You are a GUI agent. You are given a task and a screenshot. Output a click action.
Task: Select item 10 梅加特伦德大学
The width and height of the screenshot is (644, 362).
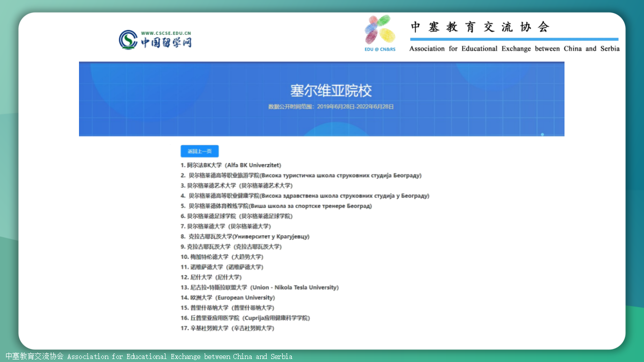pyautogui.click(x=222, y=257)
